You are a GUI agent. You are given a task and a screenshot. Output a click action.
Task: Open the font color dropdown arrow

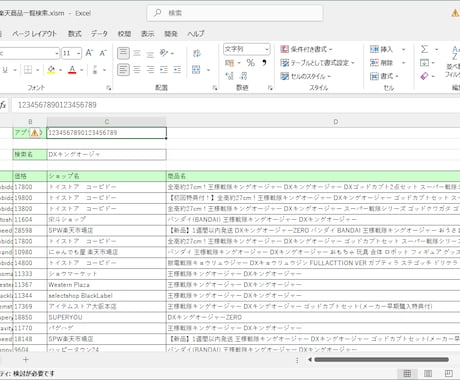[x=82, y=70]
